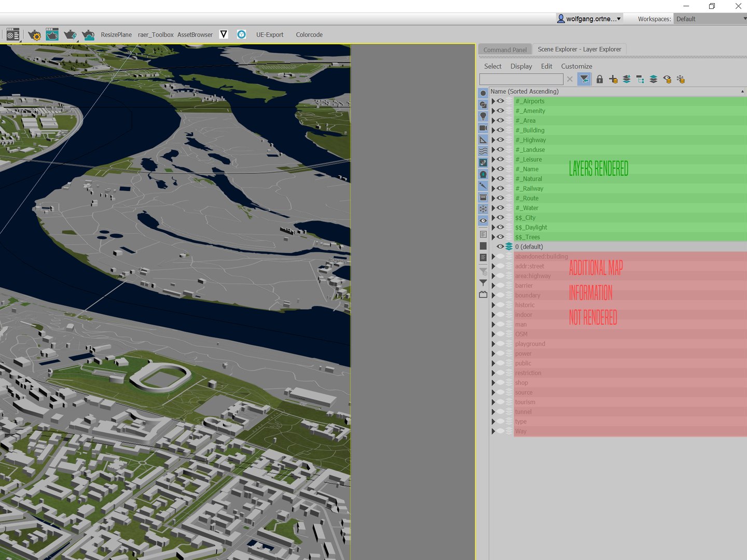Open the Edit menu
Image resolution: width=747 pixels, height=560 pixels.
[547, 66]
